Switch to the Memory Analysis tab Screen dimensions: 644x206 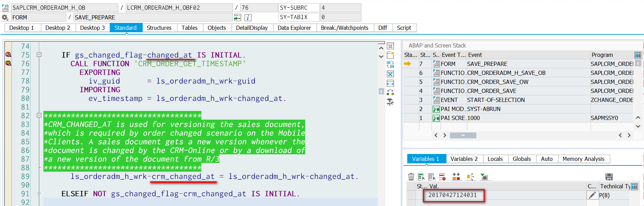pyautogui.click(x=584, y=159)
